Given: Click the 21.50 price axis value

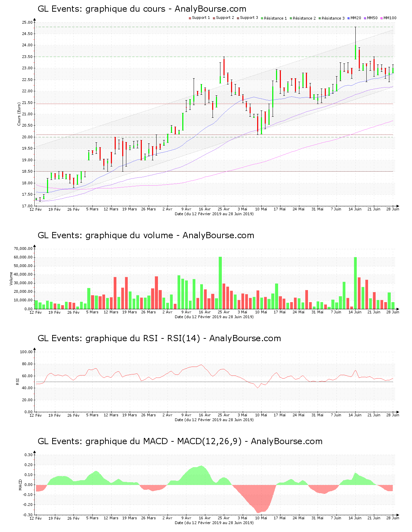Looking at the screenshot, I should [x=27, y=103].
